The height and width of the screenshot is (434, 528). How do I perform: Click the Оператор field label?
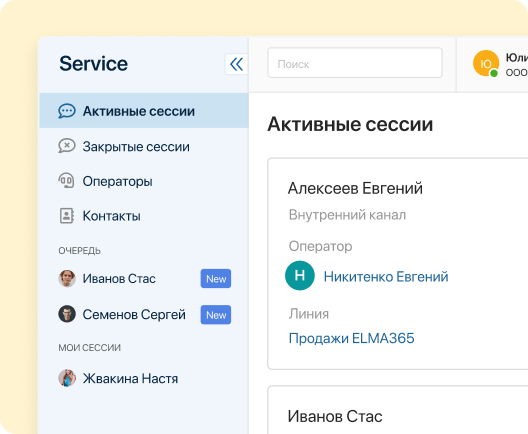point(320,246)
